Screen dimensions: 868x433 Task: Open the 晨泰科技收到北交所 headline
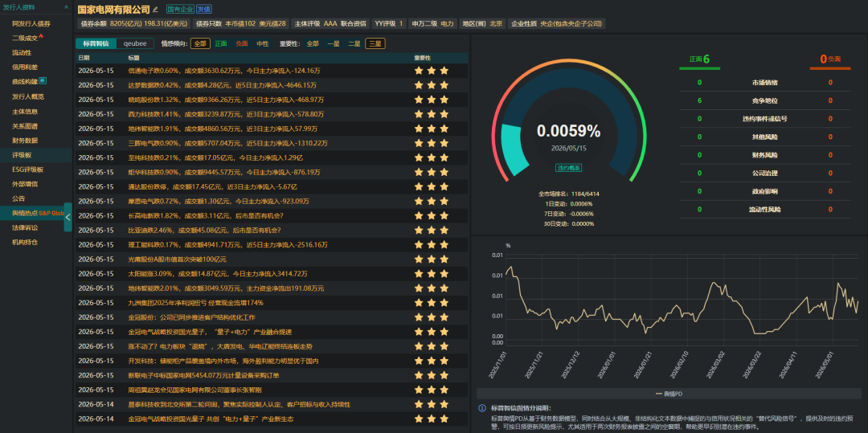point(240,404)
